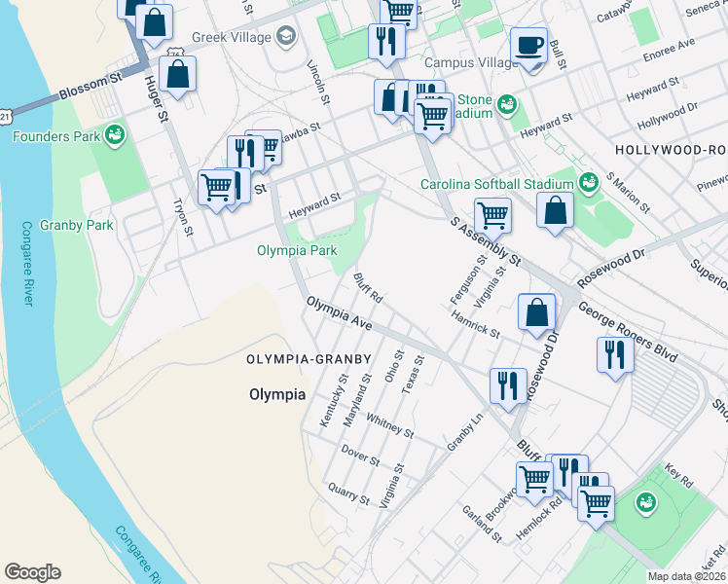
Task: Click the OLYMPIA-GRANBY neighborhood label
Action: [309, 359]
